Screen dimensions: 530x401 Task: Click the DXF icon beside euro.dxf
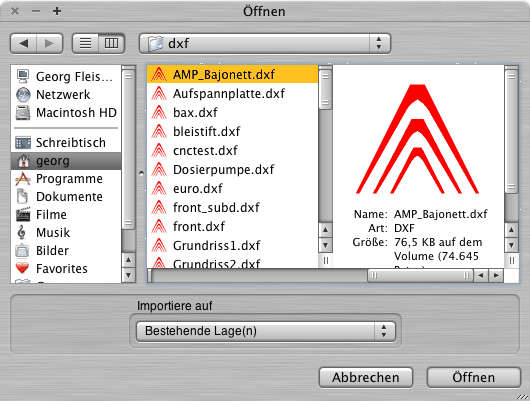(159, 188)
